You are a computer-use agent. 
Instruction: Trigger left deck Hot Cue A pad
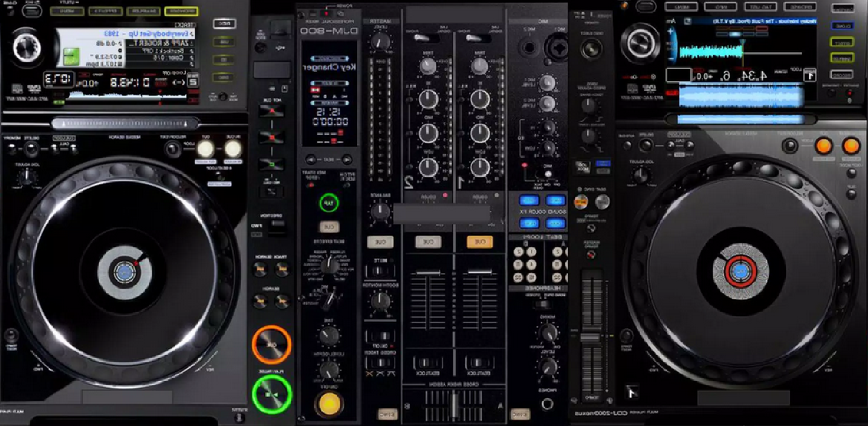(271, 111)
